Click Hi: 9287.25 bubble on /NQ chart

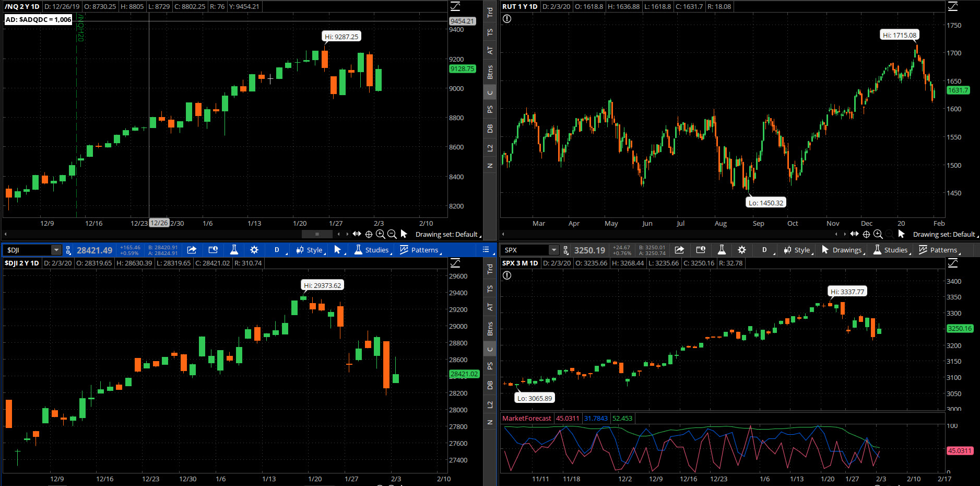coord(341,37)
